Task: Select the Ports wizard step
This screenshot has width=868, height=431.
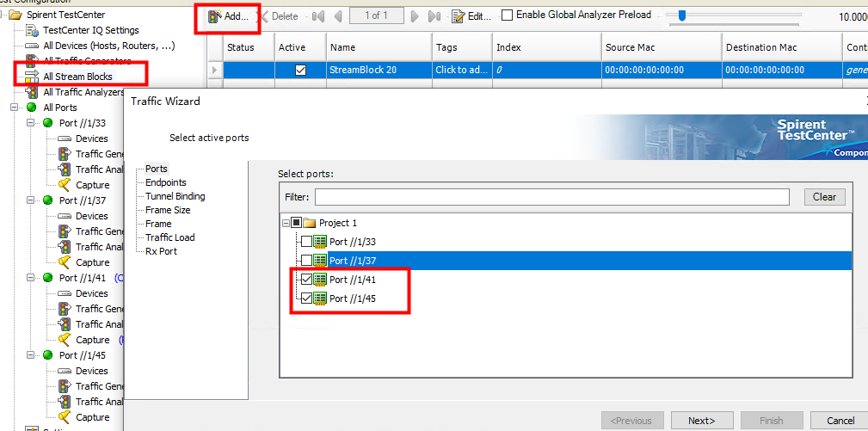Action: tap(156, 169)
